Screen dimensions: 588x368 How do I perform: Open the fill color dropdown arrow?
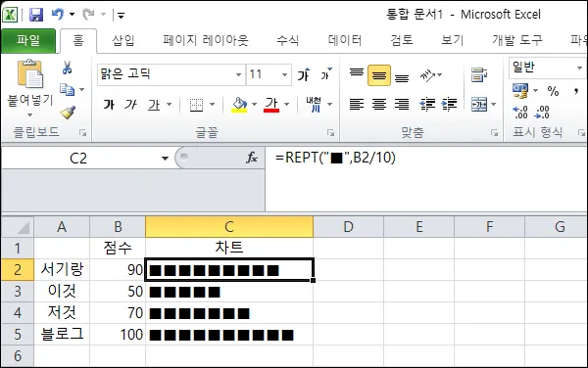[254, 105]
